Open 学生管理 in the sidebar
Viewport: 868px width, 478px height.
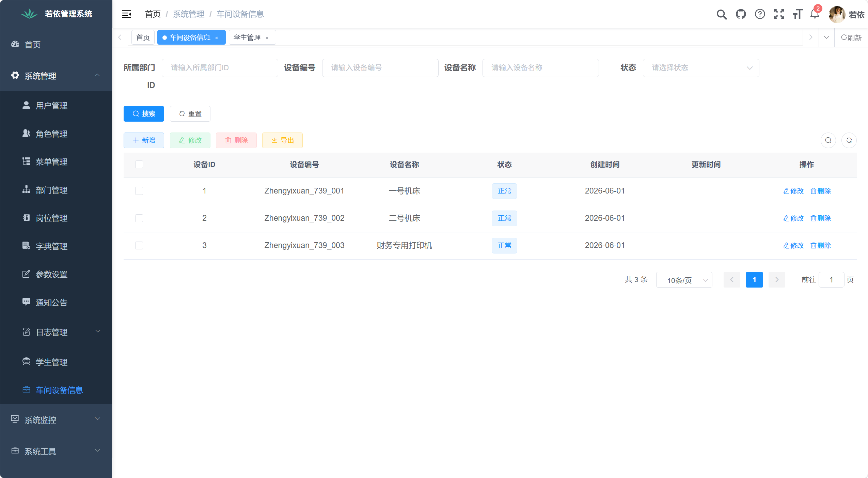[56, 362]
